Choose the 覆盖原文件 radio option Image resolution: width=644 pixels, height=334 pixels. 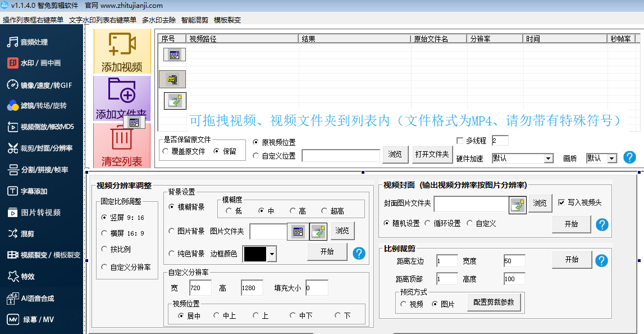tap(165, 151)
